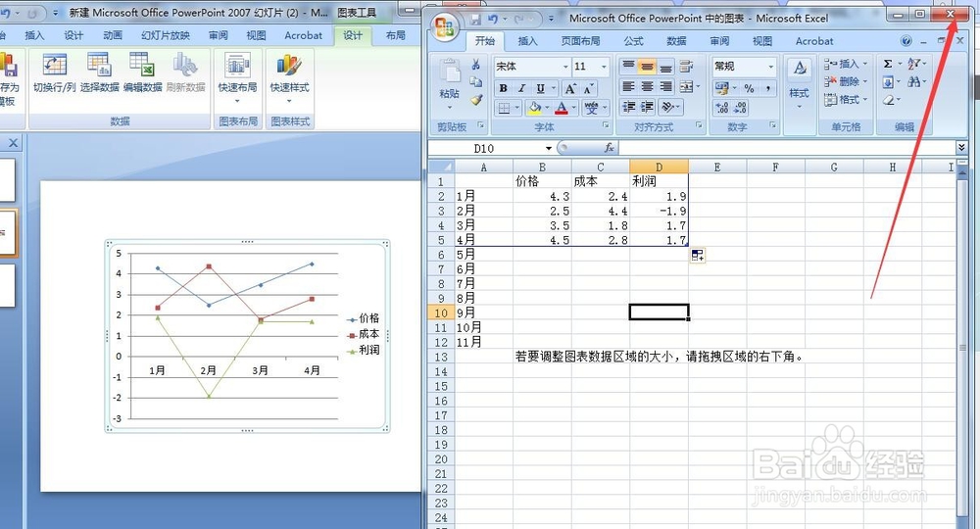The height and width of the screenshot is (529, 980).
Task: Toggle top vertical alignment
Action: [x=629, y=67]
